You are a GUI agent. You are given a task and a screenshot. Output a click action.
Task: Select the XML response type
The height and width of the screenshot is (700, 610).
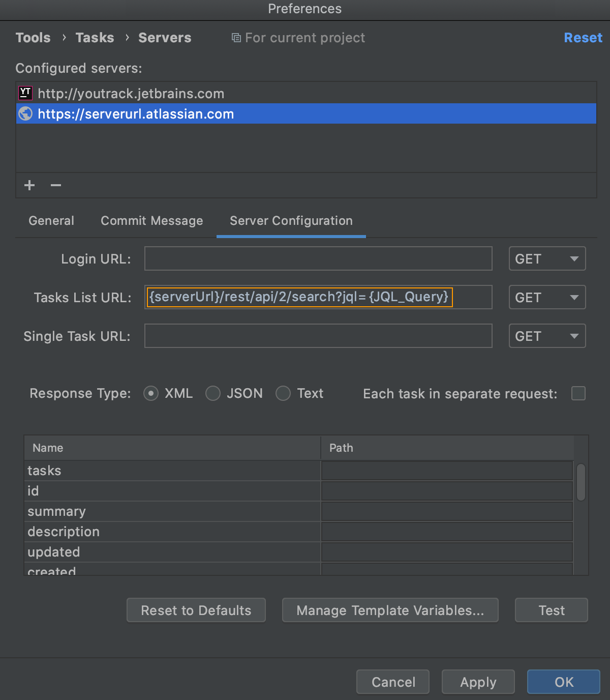[151, 393]
